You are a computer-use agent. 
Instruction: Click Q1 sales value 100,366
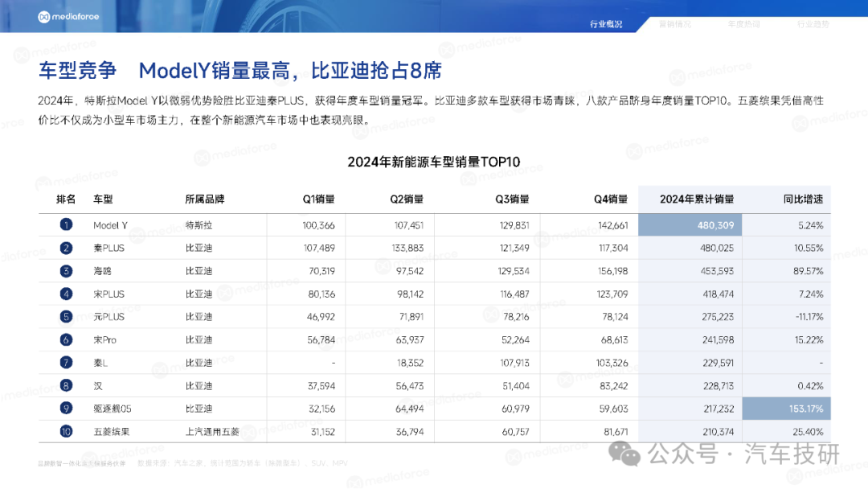(318, 225)
